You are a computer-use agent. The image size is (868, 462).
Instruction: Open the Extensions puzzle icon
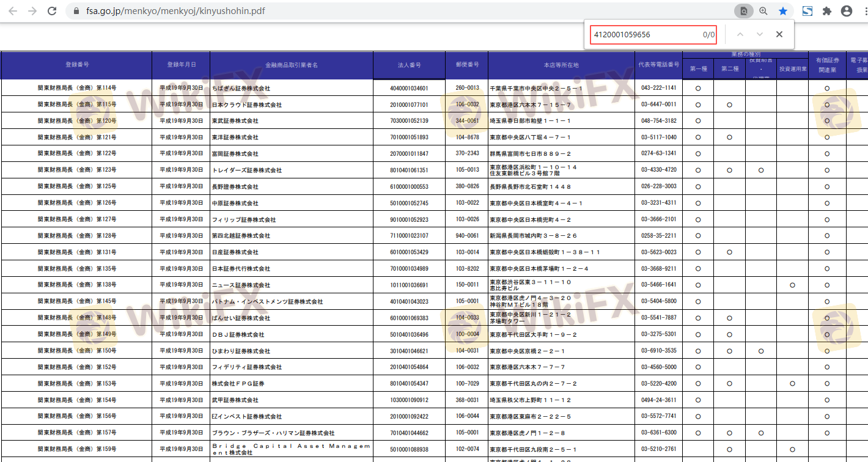point(827,11)
